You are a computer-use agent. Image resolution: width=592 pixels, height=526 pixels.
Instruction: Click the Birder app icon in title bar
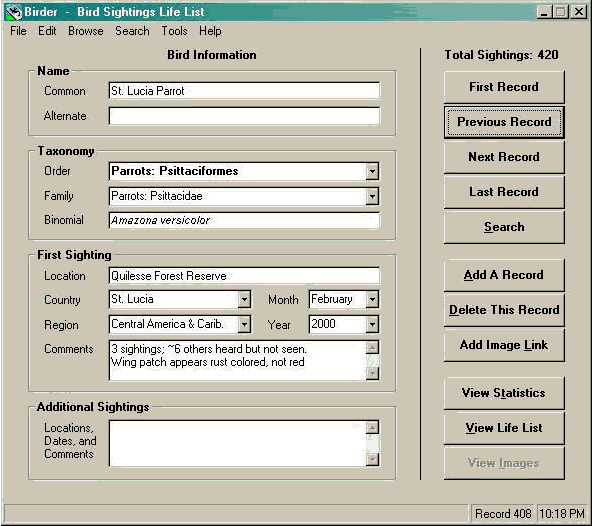point(14,12)
